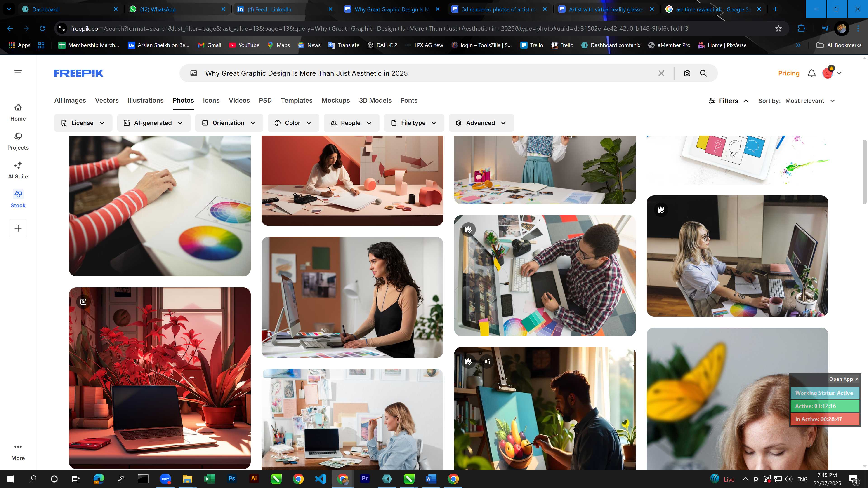This screenshot has height=488, width=868.
Task: Expand the AI-generated filter dropdown
Action: click(x=154, y=123)
